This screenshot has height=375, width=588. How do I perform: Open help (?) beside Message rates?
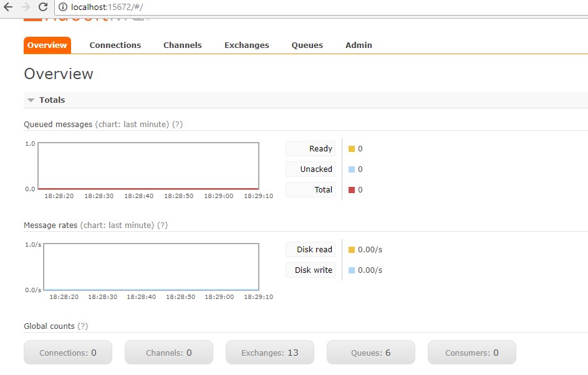pyautogui.click(x=162, y=225)
